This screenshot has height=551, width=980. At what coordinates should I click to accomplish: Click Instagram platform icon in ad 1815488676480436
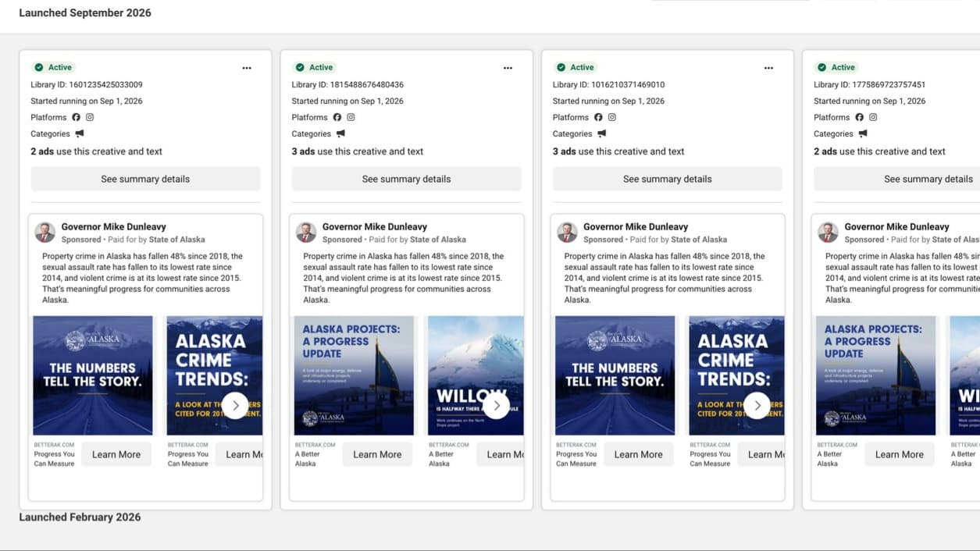click(351, 117)
